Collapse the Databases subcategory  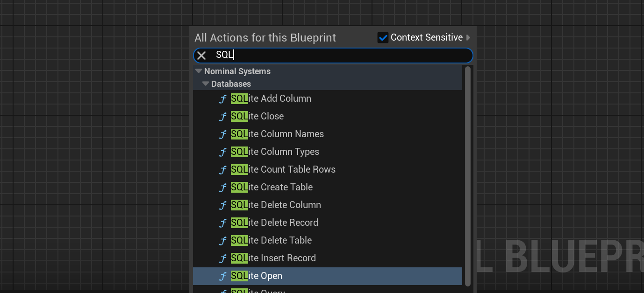coord(206,84)
